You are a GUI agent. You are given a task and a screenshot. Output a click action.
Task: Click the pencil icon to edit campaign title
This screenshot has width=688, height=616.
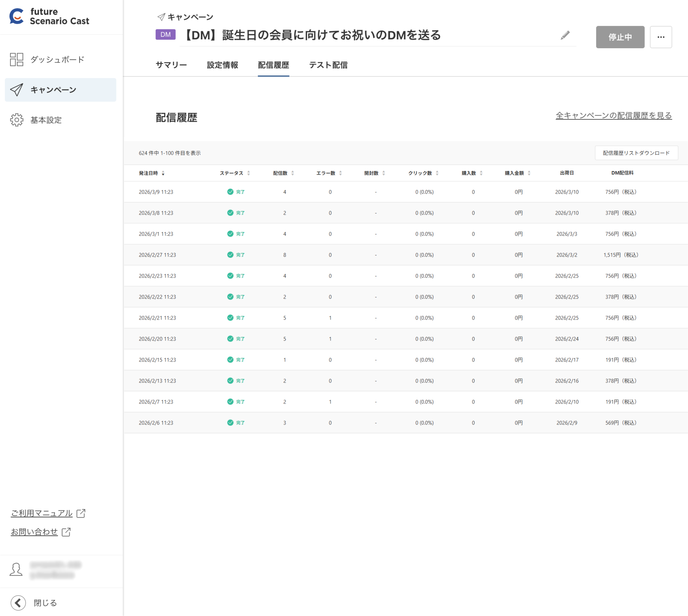coord(565,35)
